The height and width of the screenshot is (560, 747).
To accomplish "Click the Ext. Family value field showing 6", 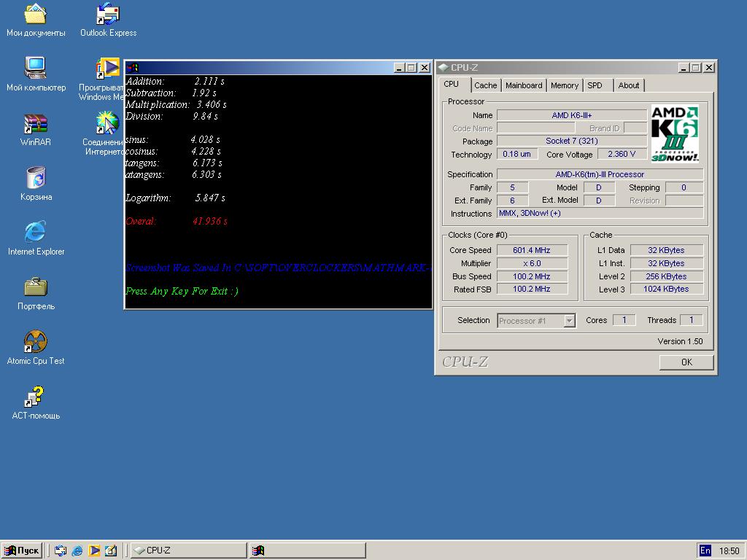I will click(x=513, y=201).
